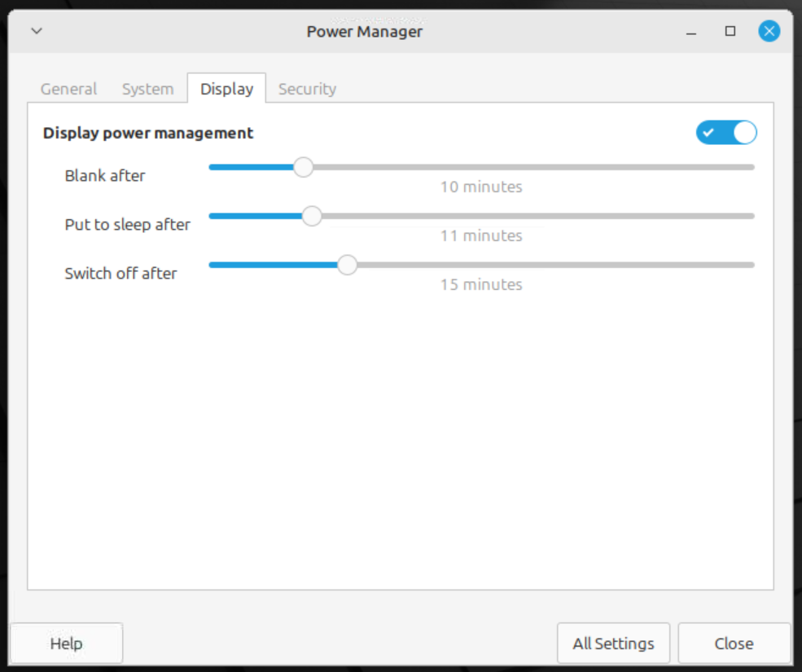Image resolution: width=802 pixels, height=672 pixels.
Task: Toggle Display power management switch
Action: click(x=725, y=133)
